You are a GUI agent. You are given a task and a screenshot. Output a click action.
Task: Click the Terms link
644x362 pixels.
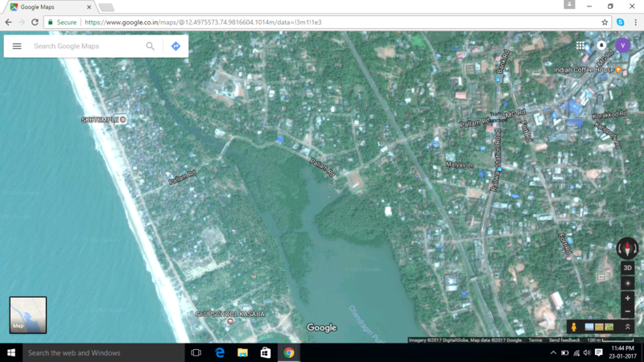535,340
